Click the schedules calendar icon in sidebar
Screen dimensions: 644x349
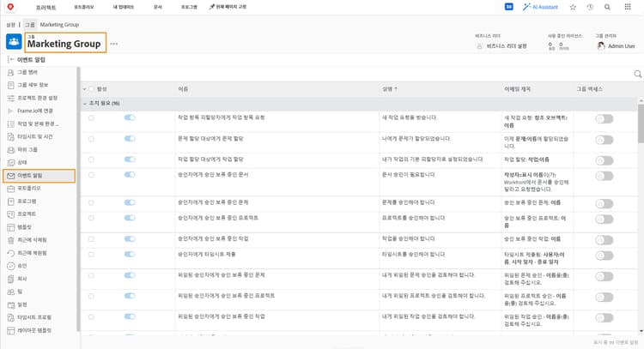tap(10, 304)
